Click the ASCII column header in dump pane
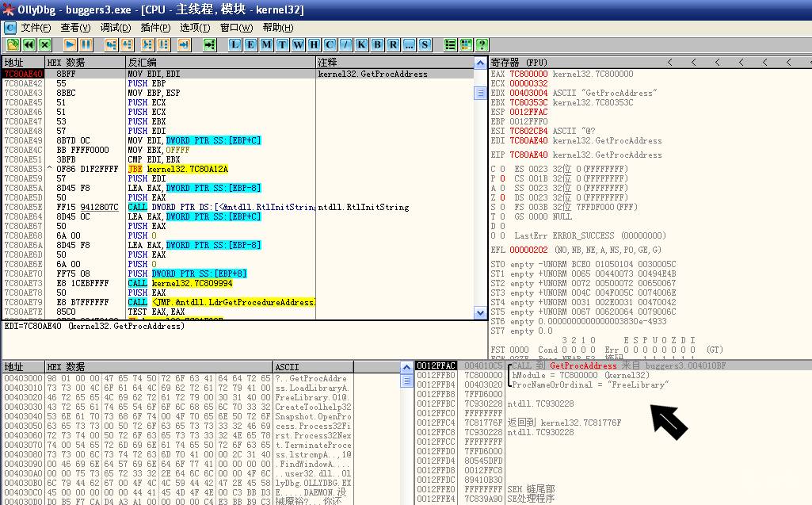Viewport: 812px width, 505px height. pyautogui.click(x=313, y=366)
